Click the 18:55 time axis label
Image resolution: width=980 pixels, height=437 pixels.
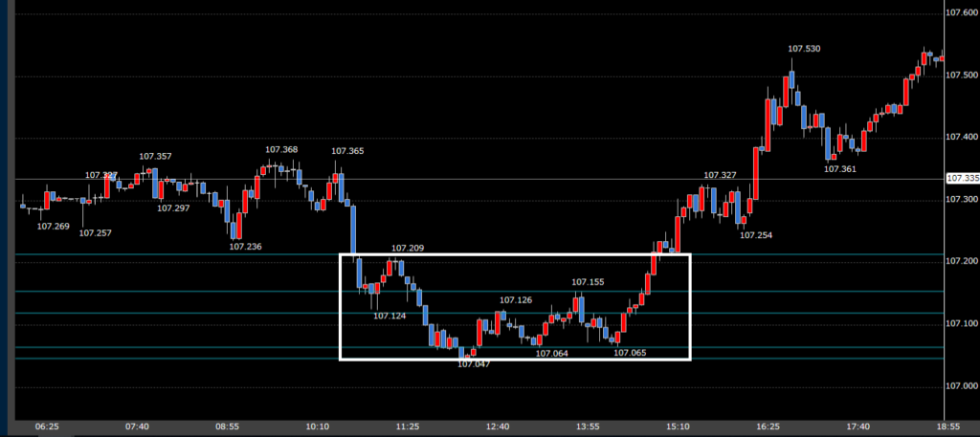pyautogui.click(x=948, y=427)
